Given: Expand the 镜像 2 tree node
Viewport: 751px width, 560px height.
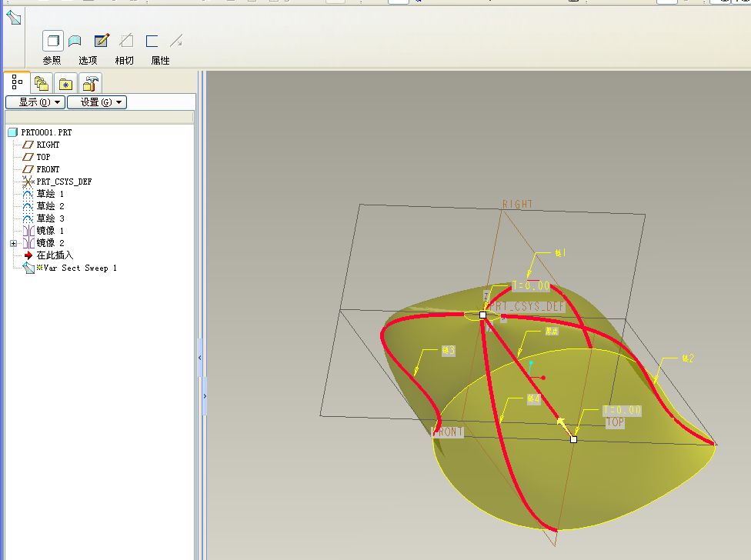Looking at the screenshot, I should pyautogui.click(x=13, y=243).
